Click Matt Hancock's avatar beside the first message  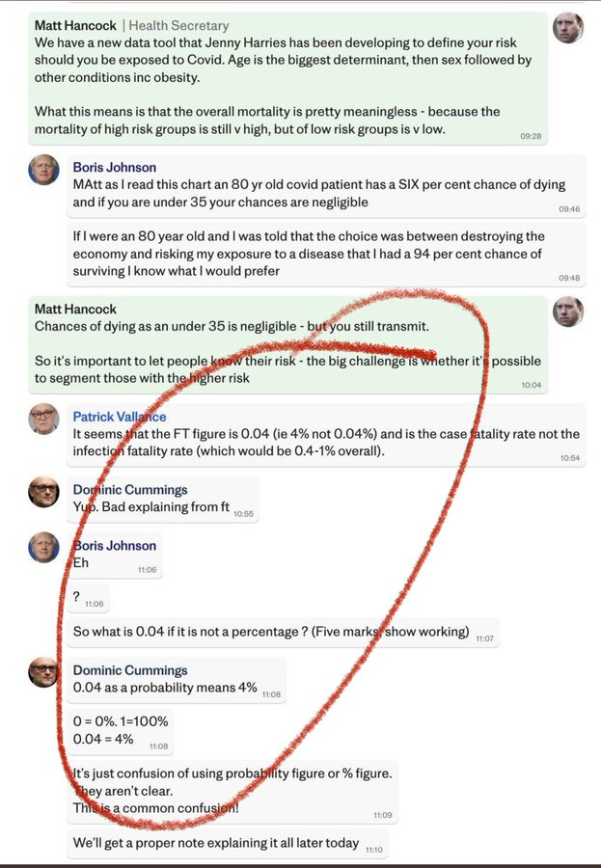(568, 27)
